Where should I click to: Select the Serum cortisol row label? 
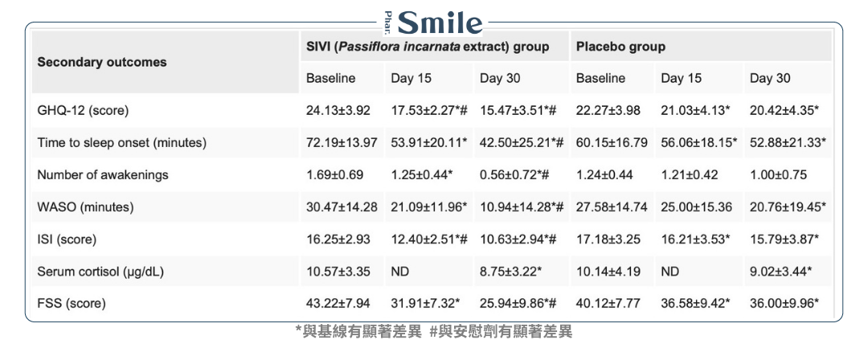coord(100,271)
